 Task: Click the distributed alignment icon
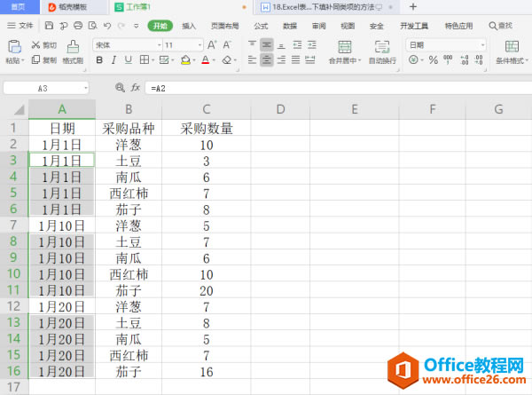pyautogui.click(x=310, y=60)
